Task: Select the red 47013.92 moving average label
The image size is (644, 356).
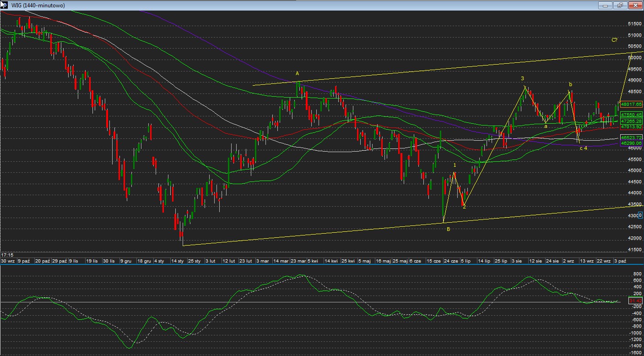Action: (632, 126)
